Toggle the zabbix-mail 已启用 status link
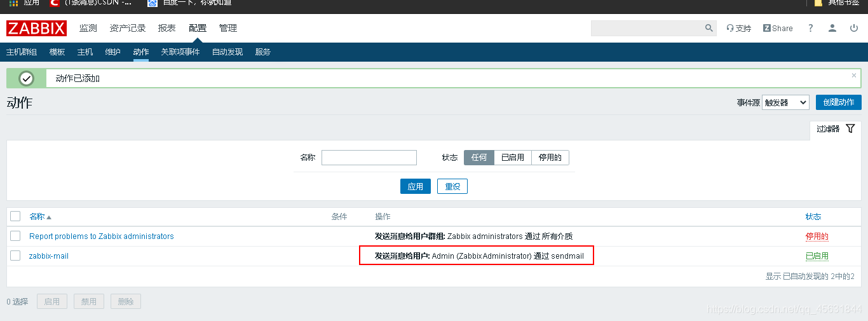 coord(817,256)
